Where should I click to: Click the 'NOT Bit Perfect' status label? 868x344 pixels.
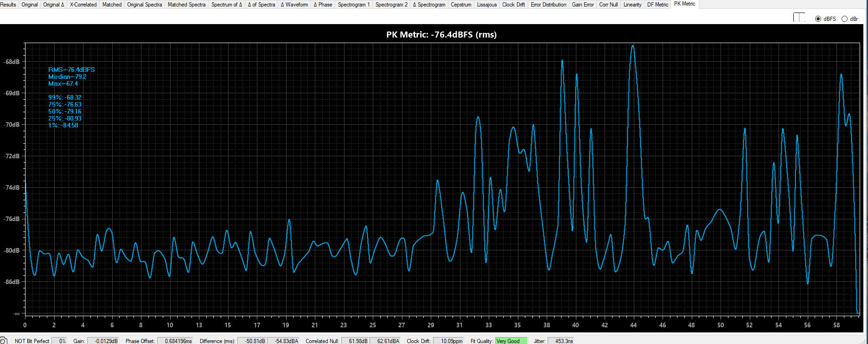(32, 341)
